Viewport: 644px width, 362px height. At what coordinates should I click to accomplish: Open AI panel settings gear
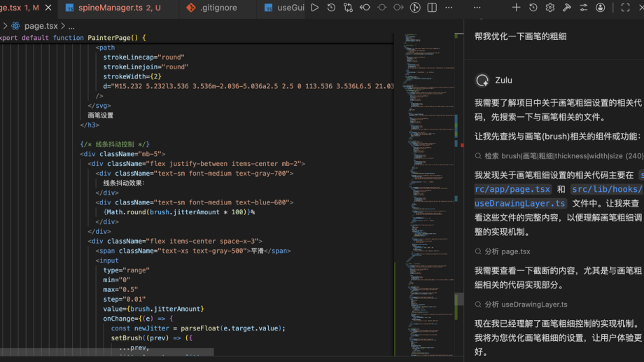click(x=549, y=8)
